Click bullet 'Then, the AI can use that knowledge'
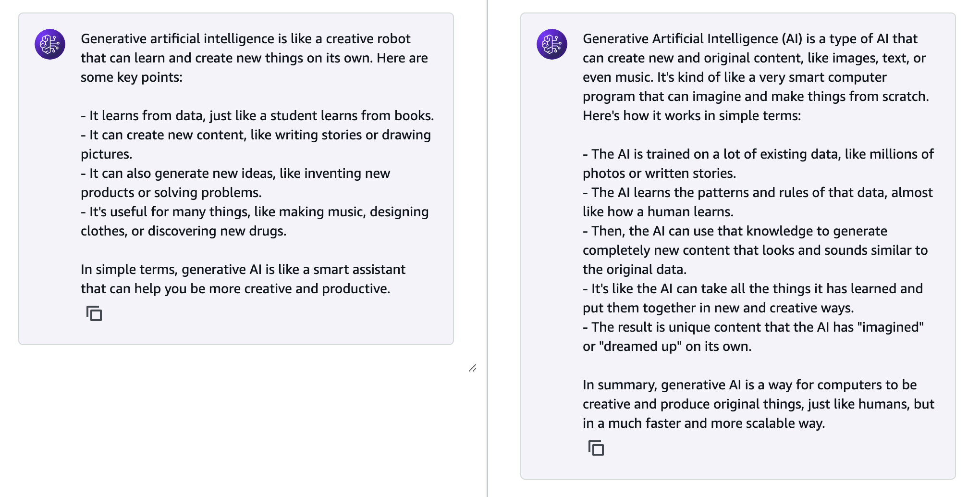 tap(755, 250)
